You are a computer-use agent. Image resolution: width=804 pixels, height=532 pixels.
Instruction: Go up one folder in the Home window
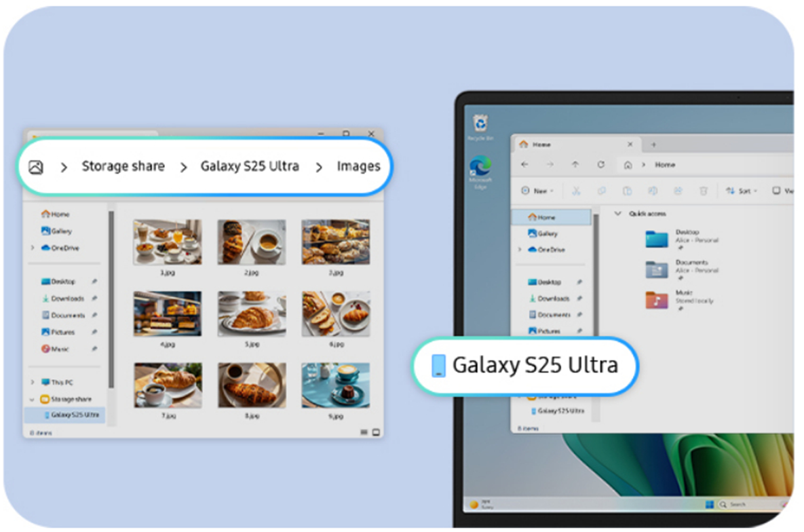click(x=575, y=165)
